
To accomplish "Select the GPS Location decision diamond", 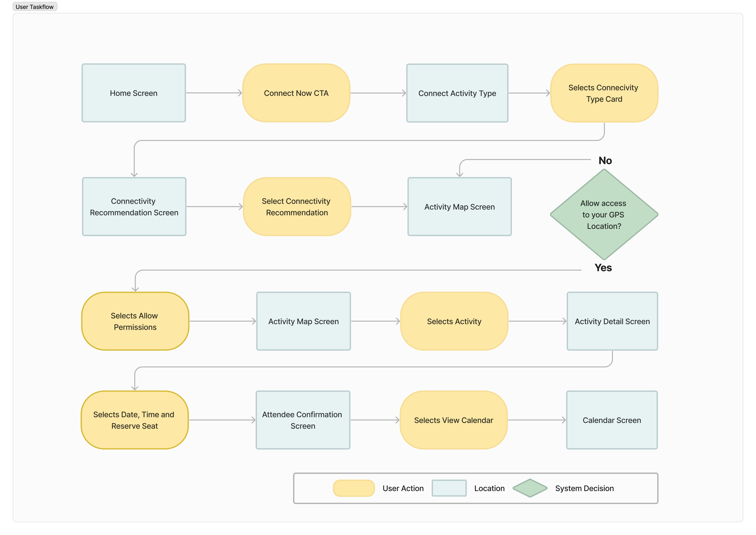I will (x=604, y=215).
